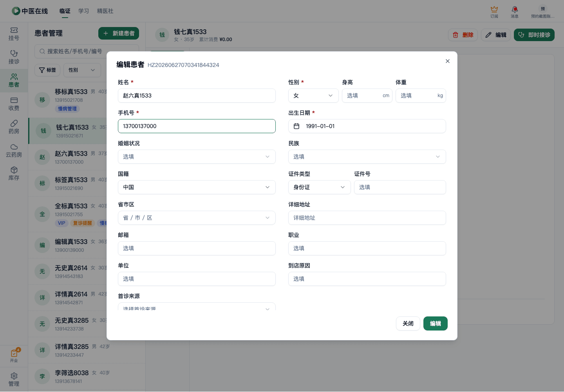Select patient 标签真1533 in the list
The image size is (564, 392).
click(67, 183)
